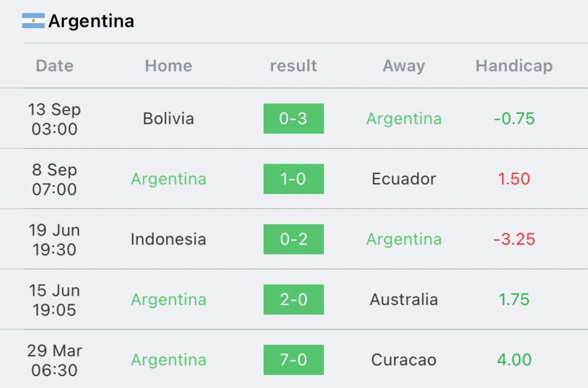
Task: Click the -0.75 handicap value
Action: [x=514, y=118]
